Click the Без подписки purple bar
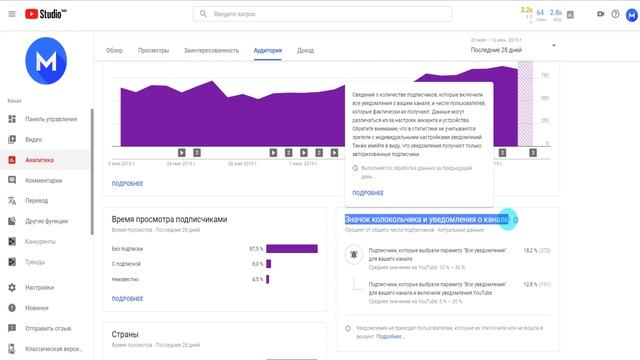 (x=292, y=249)
